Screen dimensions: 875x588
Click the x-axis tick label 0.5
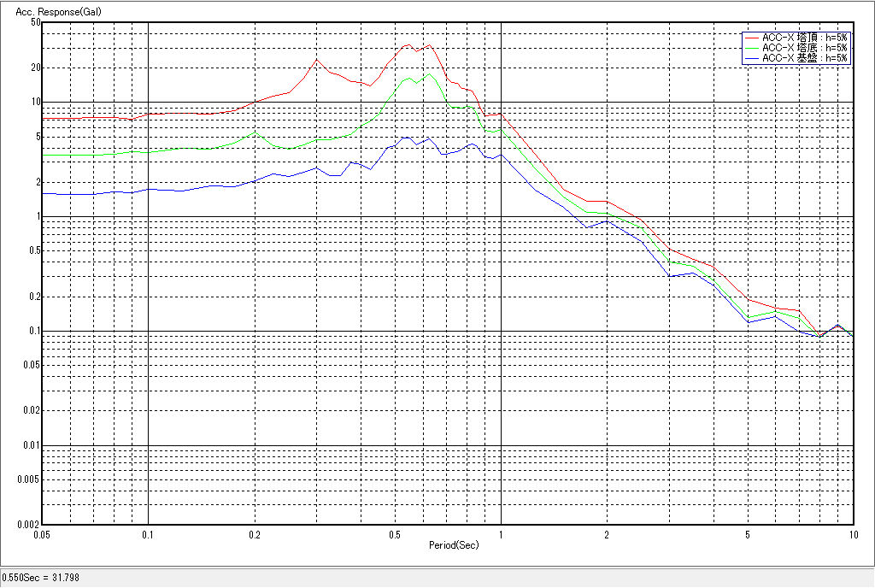pyautogui.click(x=394, y=534)
